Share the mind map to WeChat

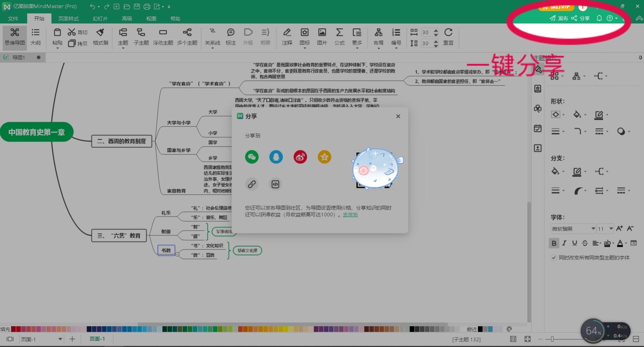(252, 157)
